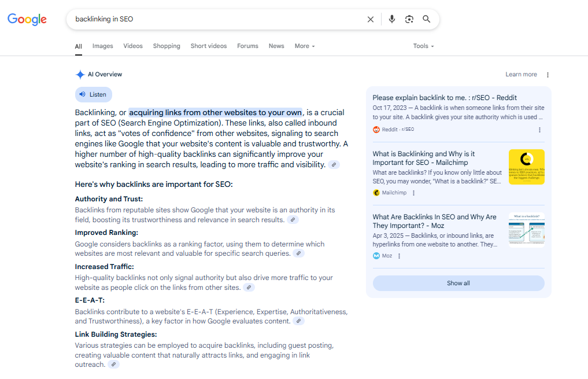588x379 pixels.
Task: Start voice search with microphone icon
Action: click(392, 19)
